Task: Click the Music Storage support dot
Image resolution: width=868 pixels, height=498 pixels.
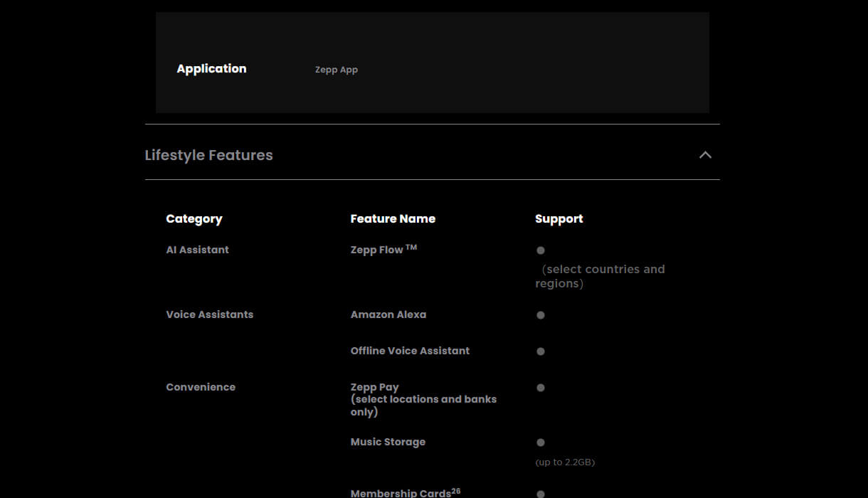Action: (x=541, y=443)
